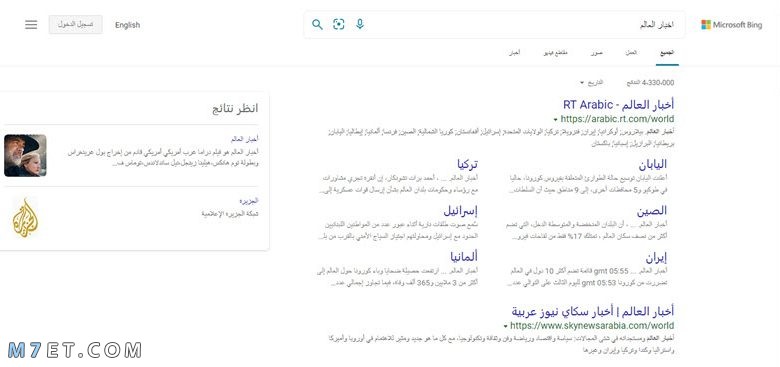Viewport: 780px width, 367px height.
Task: Open visual search camera icon
Action: click(x=339, y=24)
